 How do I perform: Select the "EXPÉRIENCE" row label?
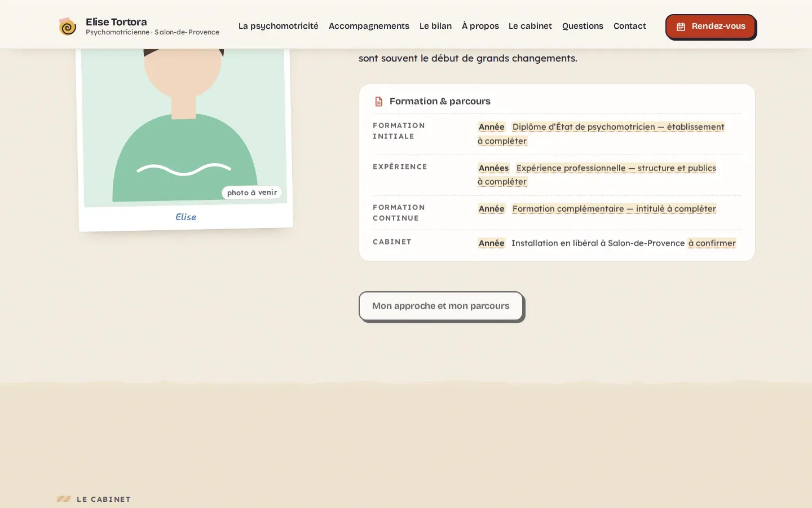(x=400, y=167)
